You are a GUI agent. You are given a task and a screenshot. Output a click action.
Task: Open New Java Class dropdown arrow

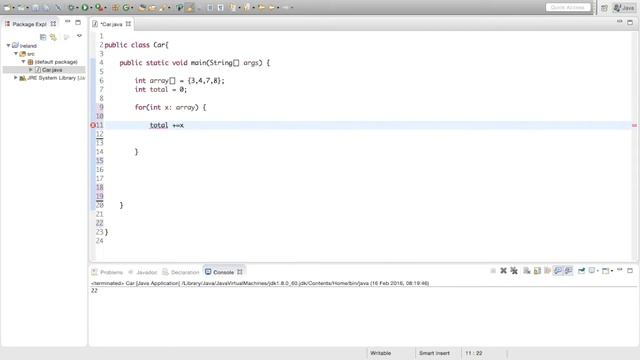tap(132, 8)
